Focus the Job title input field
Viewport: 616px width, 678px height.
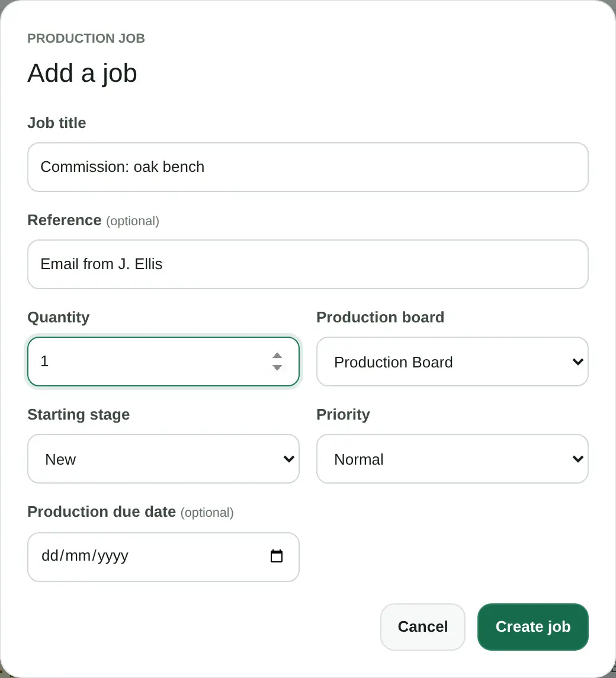click(x=308, y=167)
